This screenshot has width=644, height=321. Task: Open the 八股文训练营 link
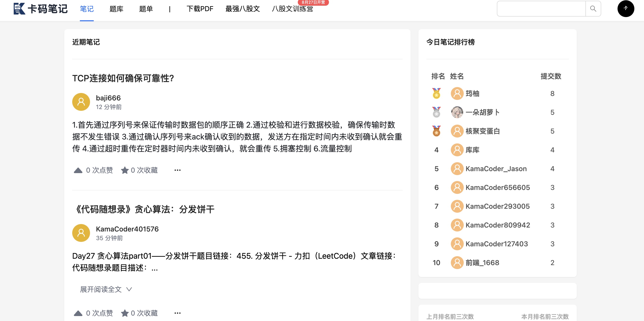click(292, 9)
